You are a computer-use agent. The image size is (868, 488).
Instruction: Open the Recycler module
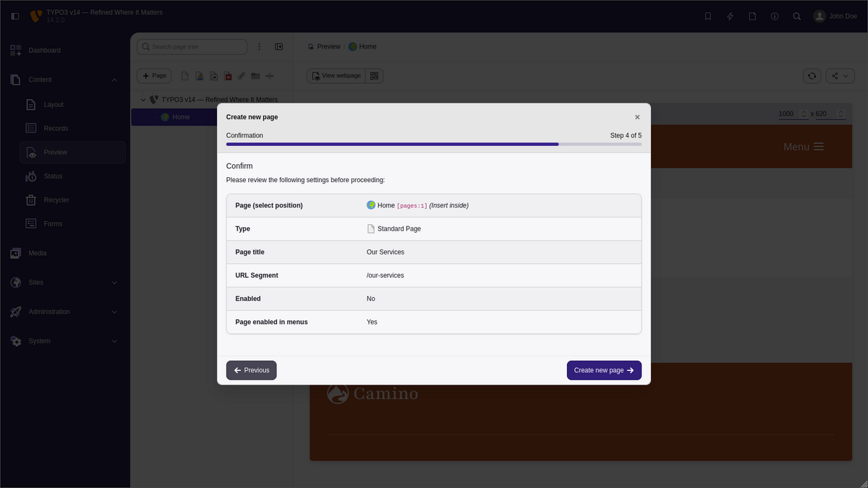[56, 200]
